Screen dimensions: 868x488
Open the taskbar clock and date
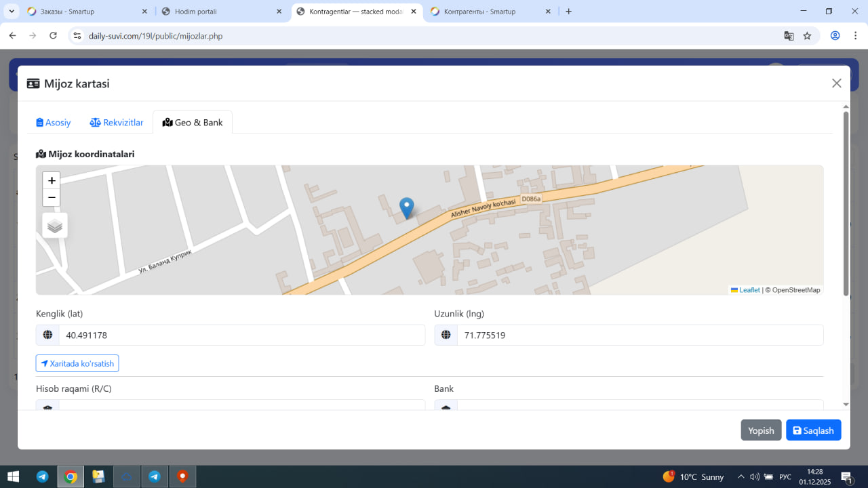tap(815, 476)
